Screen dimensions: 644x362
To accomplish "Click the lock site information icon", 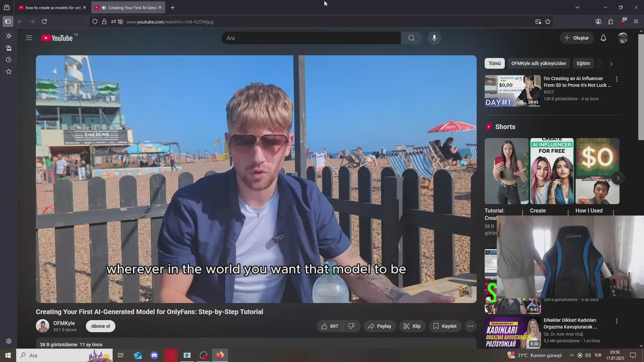I will coord(104,22).
